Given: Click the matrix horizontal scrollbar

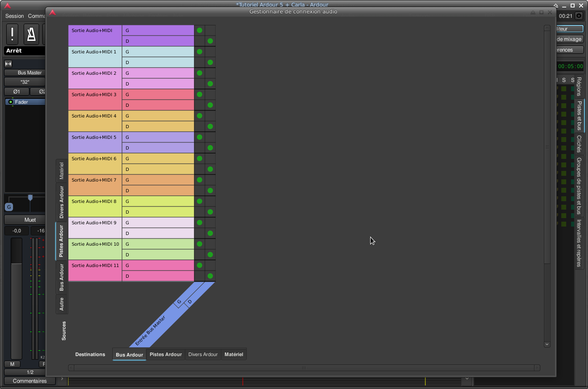Looking at the screenshot, I should [x=304, y=368].
